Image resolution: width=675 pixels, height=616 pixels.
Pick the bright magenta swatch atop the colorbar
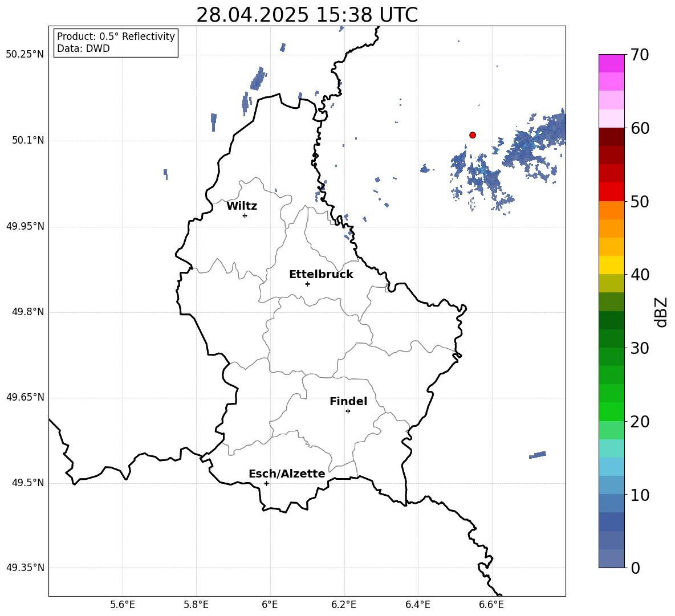pos(612,63)
